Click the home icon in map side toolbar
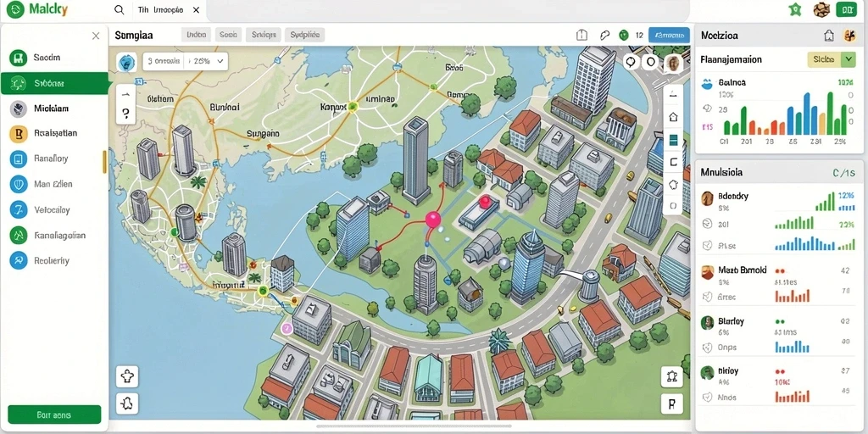The height and width of the screenshot is (434, 868). (x=674, y=117)
